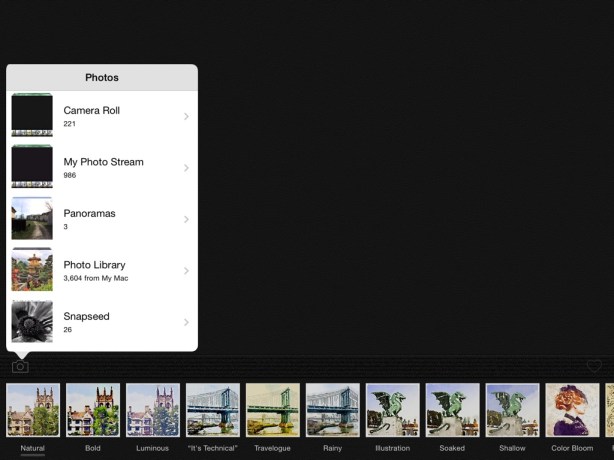Choose the Color Bloom portrait preview thumbnail
The width and height of the screenshot is (614, 460).
tap(572, 410)
